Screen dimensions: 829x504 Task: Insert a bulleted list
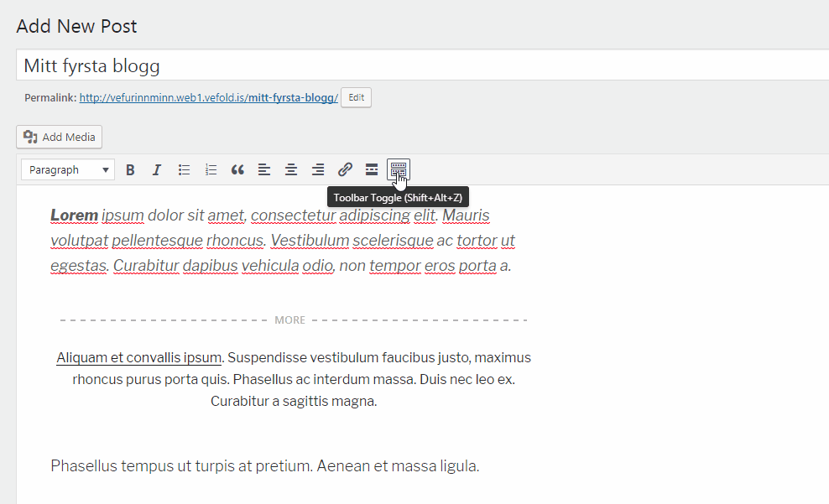pos(184,170)
